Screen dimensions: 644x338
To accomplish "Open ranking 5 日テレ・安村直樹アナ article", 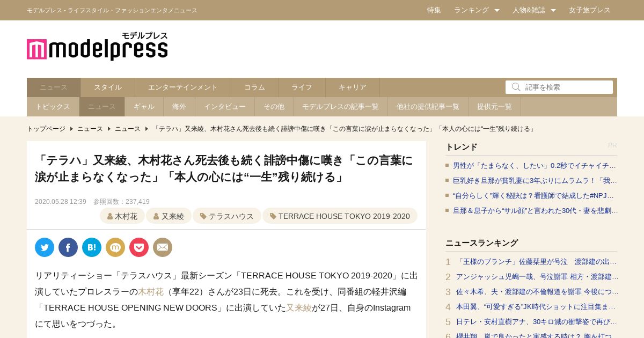I will click(x=537, y=322).
